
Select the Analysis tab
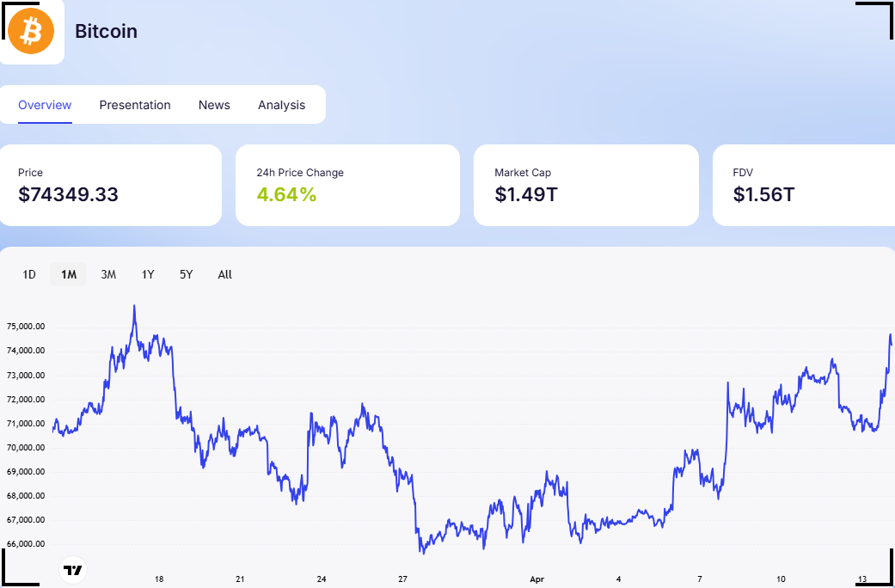(x=281, y=105)
